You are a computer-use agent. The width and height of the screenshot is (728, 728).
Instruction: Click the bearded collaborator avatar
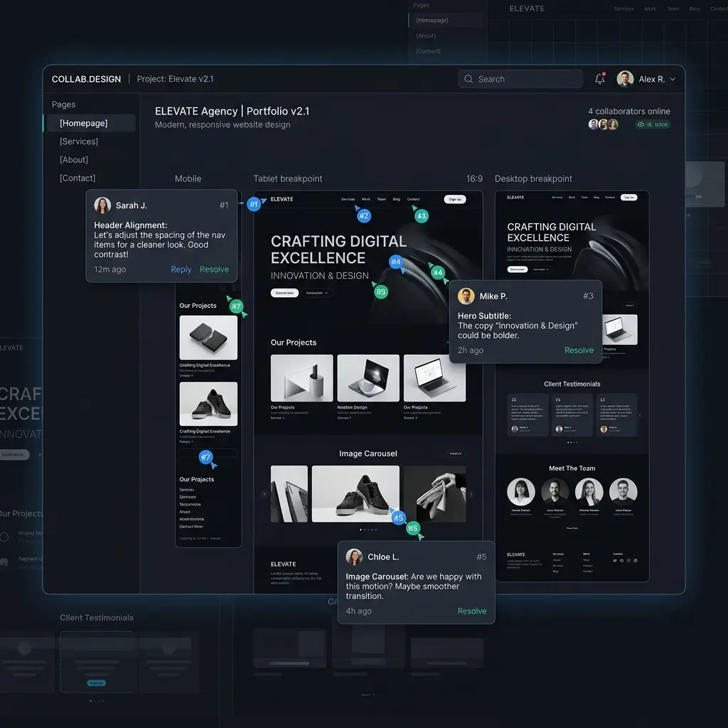point(603,124)
